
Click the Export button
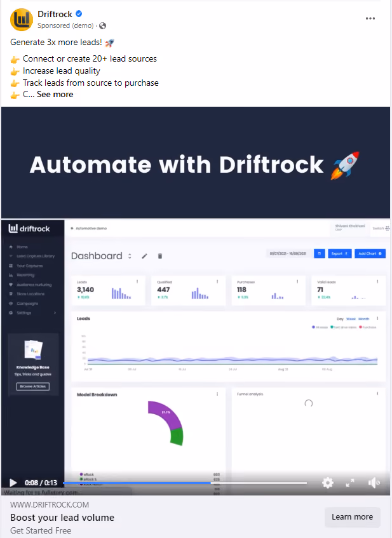pos(339,253)
